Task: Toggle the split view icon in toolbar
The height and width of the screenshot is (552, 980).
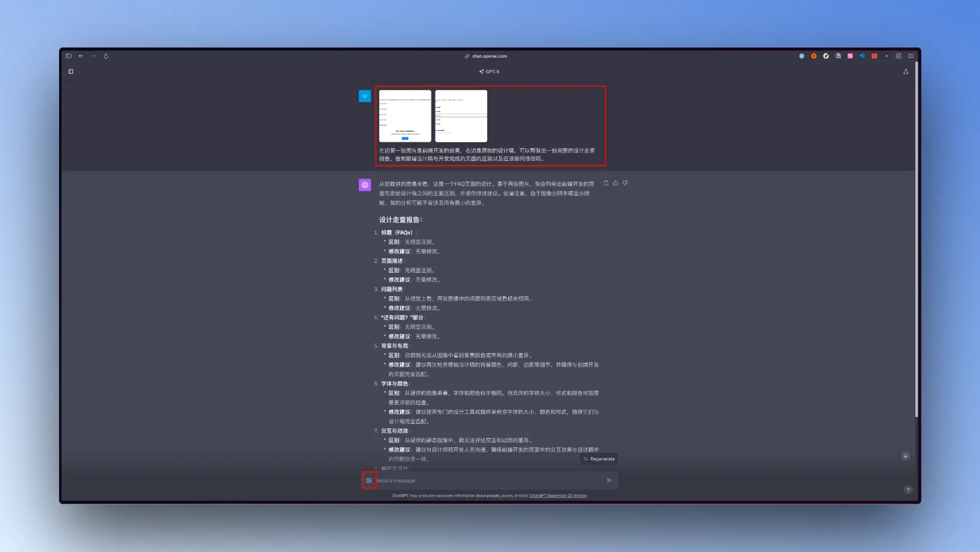Action: [911, 56]
